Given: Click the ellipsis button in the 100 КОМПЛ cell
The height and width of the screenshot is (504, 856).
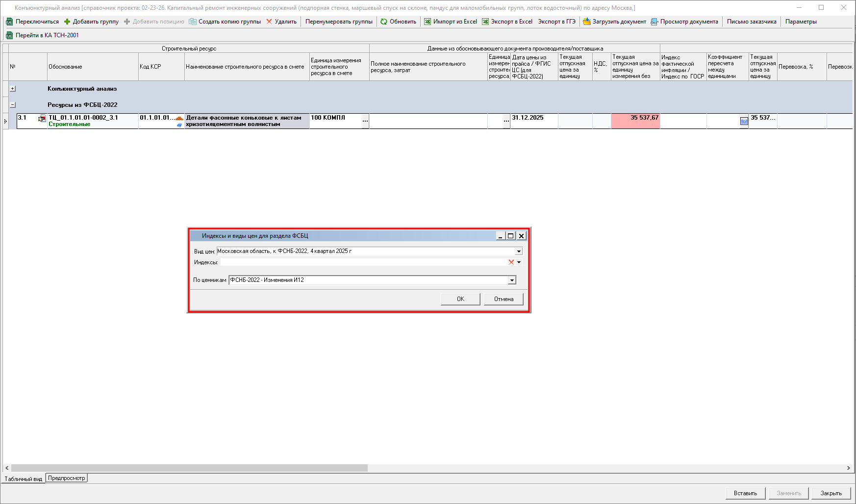Looking at the screenshot, I should [x=365, y=121].
